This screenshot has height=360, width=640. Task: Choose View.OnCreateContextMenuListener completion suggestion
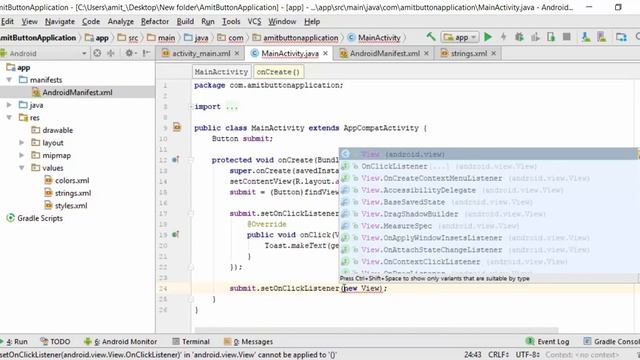coord(488,178)
